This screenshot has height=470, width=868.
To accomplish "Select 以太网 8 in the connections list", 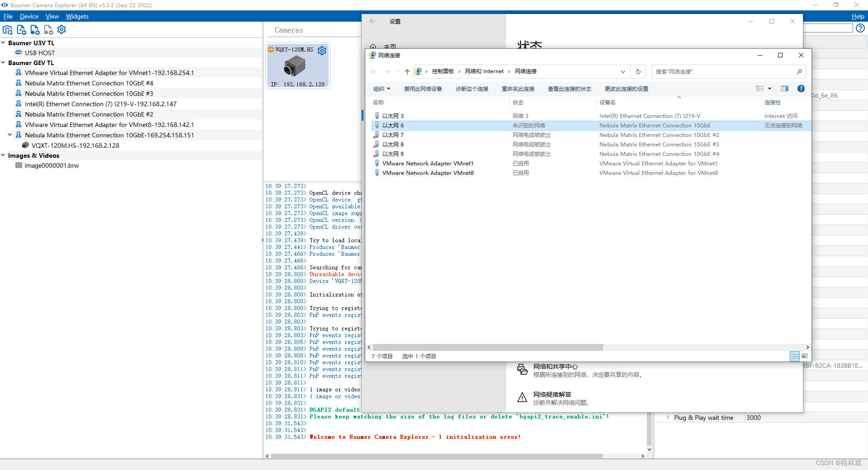I will coord(392,144).
